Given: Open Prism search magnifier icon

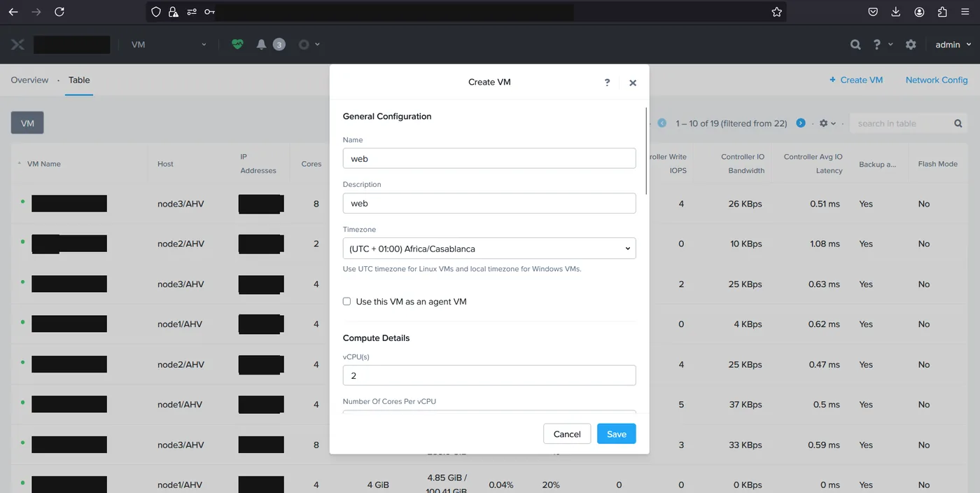Looking at the screenshot, I should point(855,44).
